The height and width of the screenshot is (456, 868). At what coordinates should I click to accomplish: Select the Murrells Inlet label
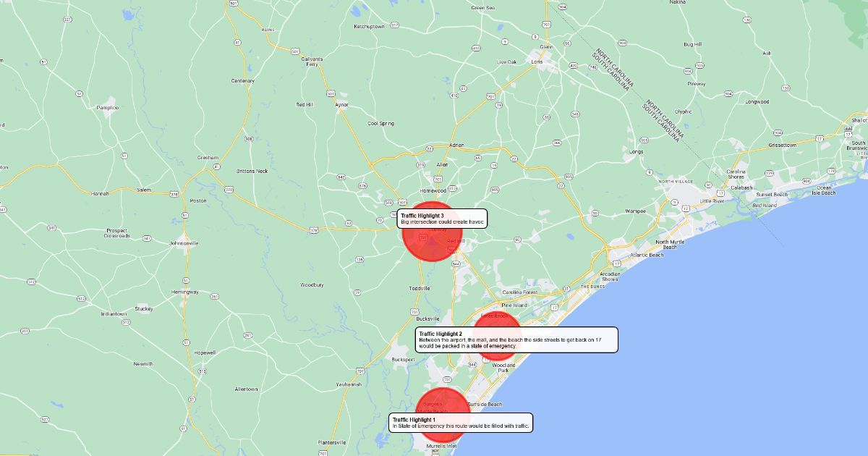coord(441,446)
